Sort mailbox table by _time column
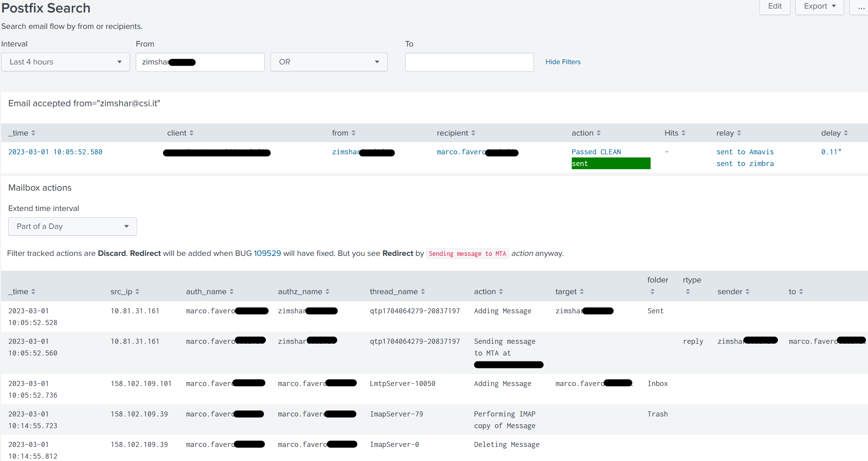The image size is (868, 461). tap(22, 291)
